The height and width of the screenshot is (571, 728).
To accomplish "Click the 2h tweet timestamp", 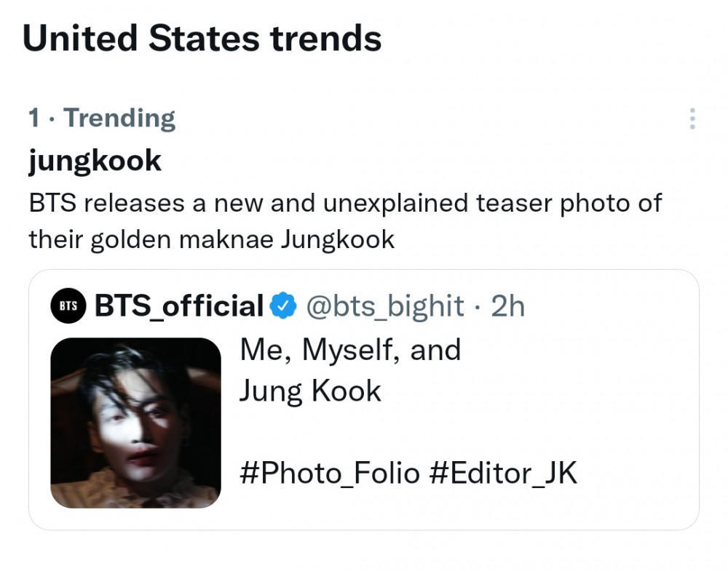I will 508,307.
